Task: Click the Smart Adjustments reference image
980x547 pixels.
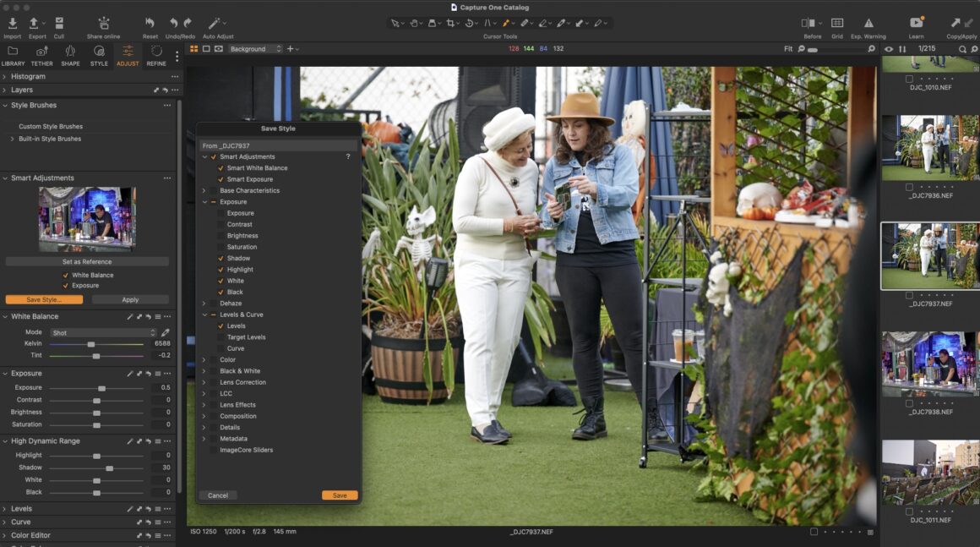Action: (87, 219)
